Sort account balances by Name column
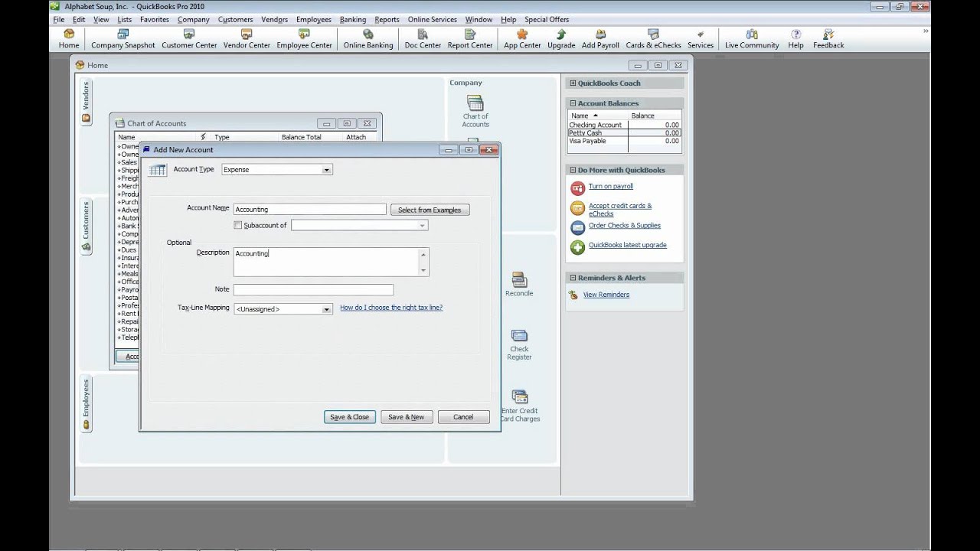This screenshot has width=980, height=551. [x=597, y=116]
